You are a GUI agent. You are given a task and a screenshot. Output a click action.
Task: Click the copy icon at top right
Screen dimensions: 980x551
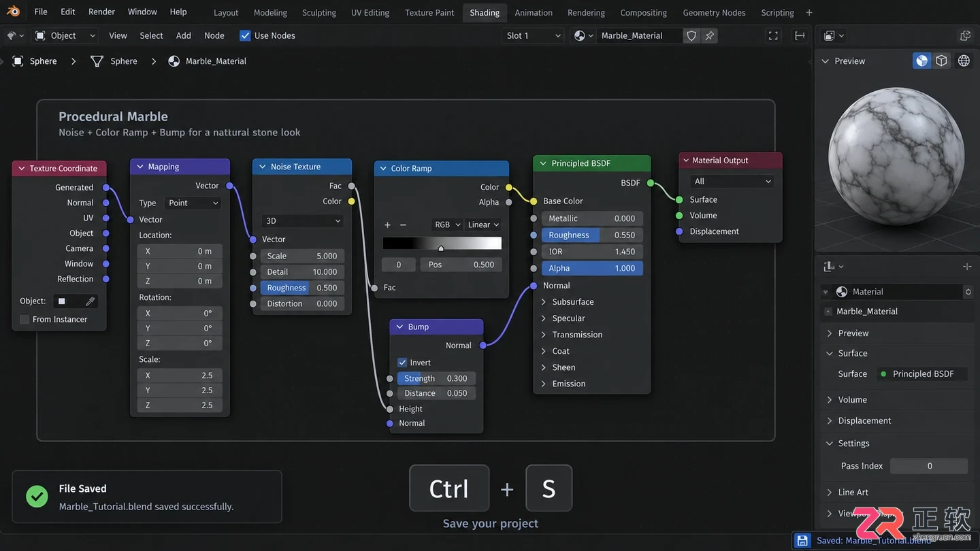tap(965, 35)
